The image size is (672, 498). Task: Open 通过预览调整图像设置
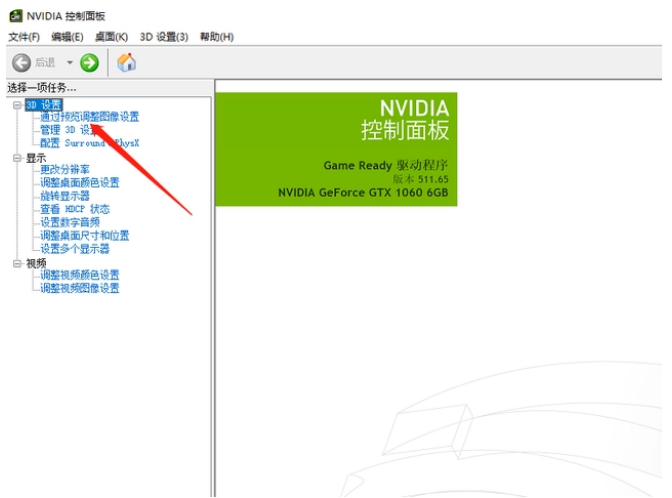[x=90, y=117]
